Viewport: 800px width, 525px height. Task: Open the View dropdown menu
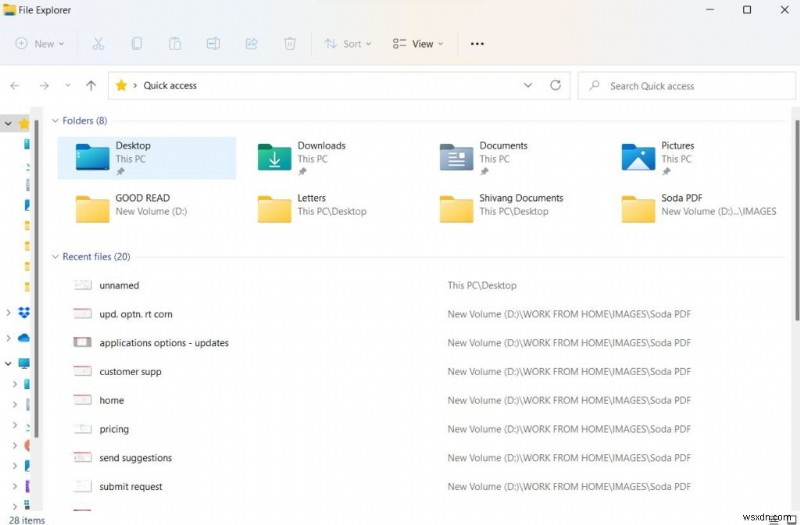pos(418,44)
